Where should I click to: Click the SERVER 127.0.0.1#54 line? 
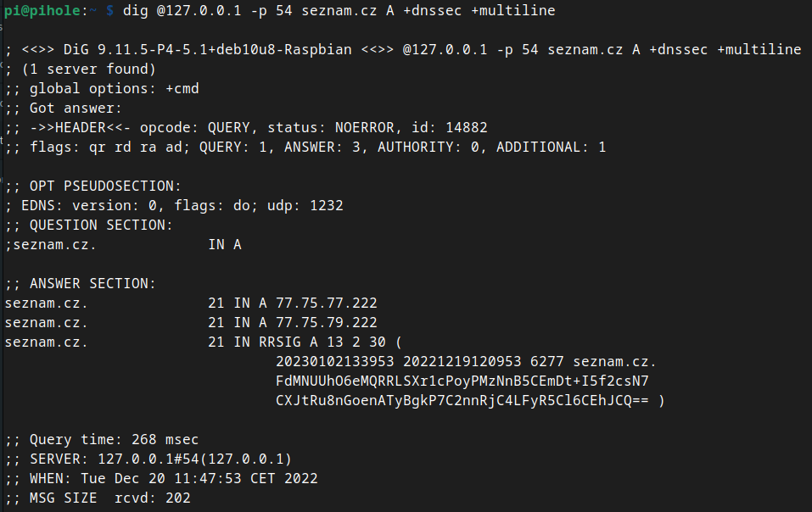pos(148,459)
